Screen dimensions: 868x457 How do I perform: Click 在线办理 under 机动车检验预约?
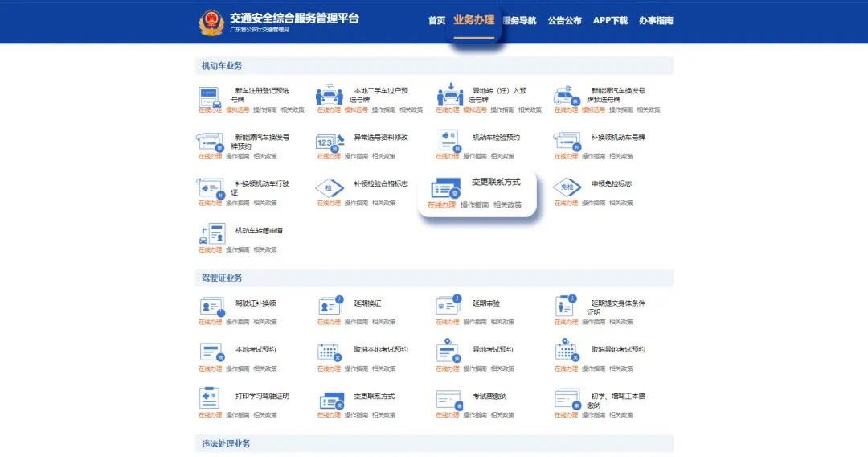click(x=448, y=156)
